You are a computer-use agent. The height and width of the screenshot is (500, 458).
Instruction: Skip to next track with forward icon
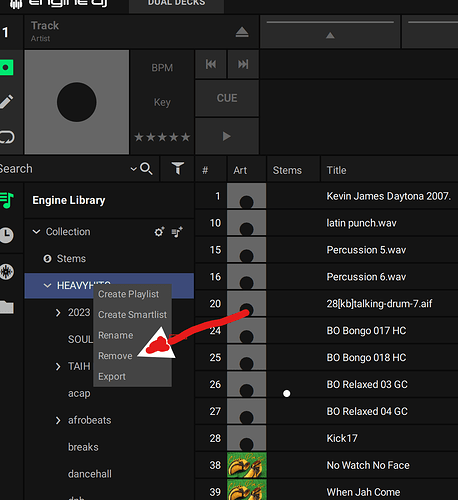243,64
